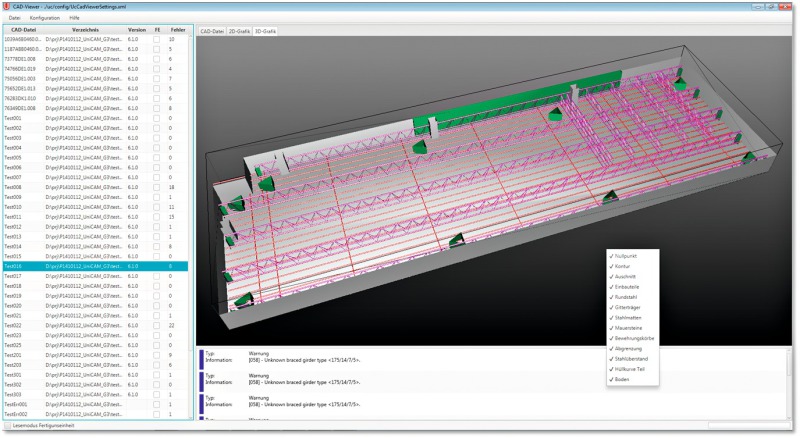The width and height of the screenshot is (800, 438).
Task: Toggle Stahlüberstand layer in context menu
Action: tap(633, 359)
